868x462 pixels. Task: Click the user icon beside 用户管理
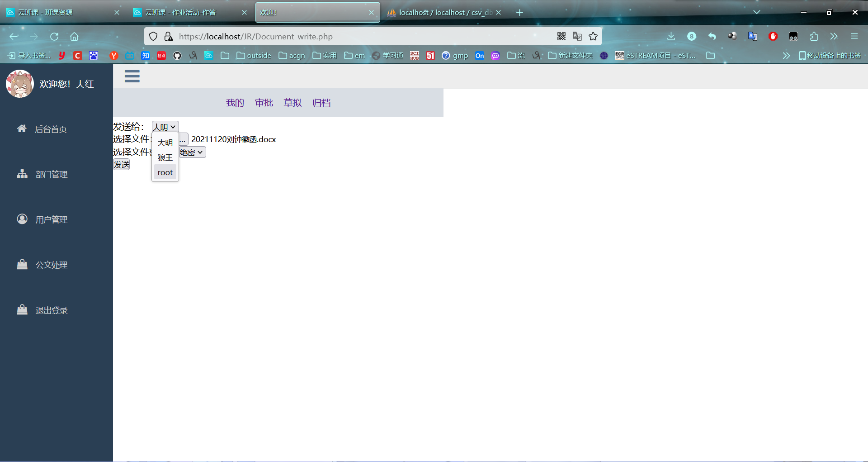pos(22,219)
